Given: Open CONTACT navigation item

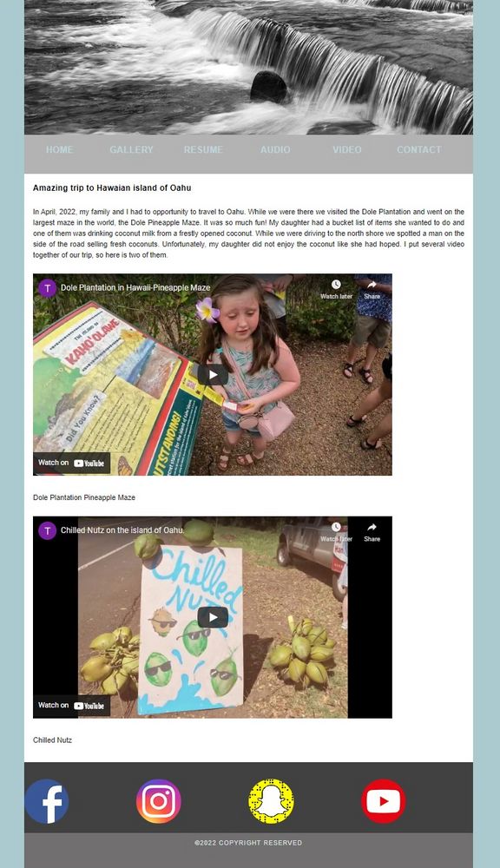Looking at the screenshot, I should point(419,149).
